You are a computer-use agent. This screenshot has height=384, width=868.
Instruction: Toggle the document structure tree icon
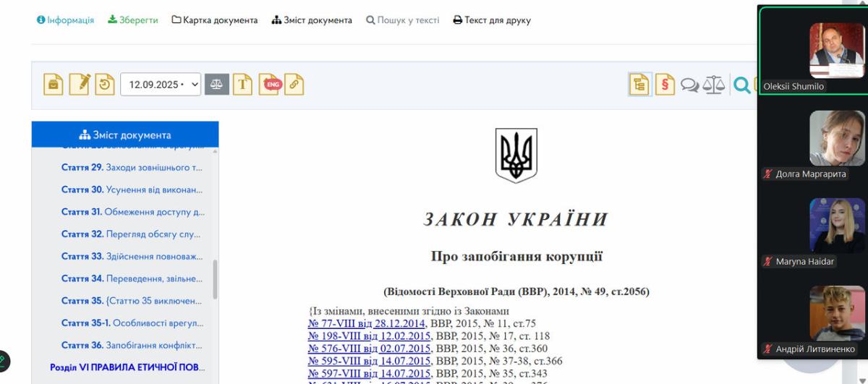tap(639, 85)
